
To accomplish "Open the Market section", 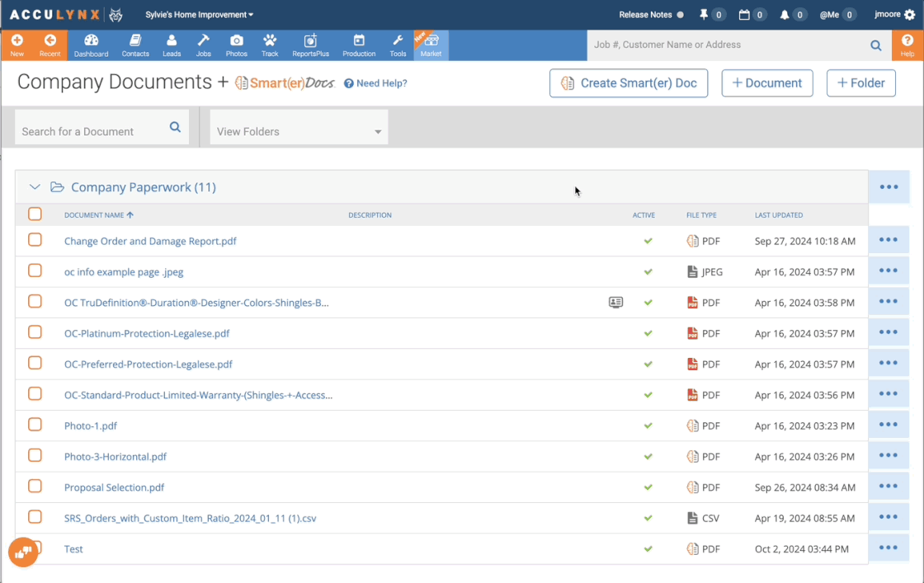I will [x=431, y=45].
